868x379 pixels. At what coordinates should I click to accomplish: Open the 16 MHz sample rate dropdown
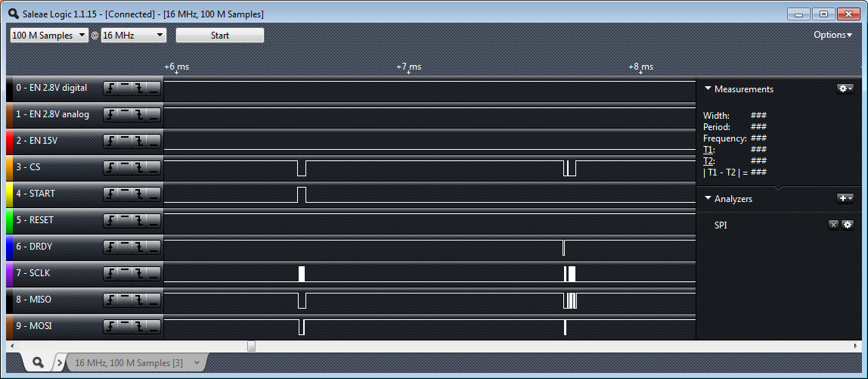134,36
